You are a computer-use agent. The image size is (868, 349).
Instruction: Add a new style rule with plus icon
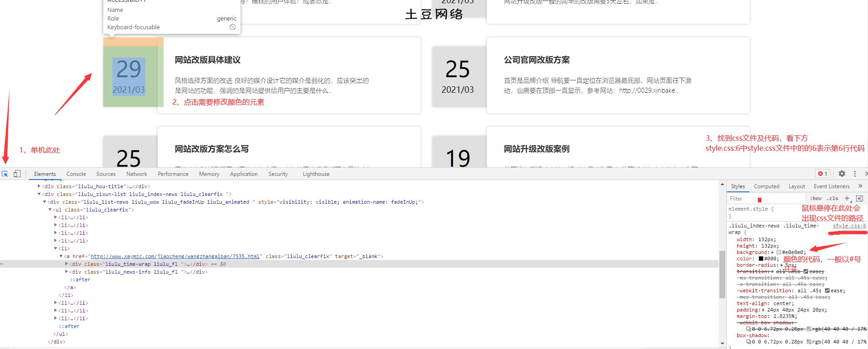click(x=847, y=198)
